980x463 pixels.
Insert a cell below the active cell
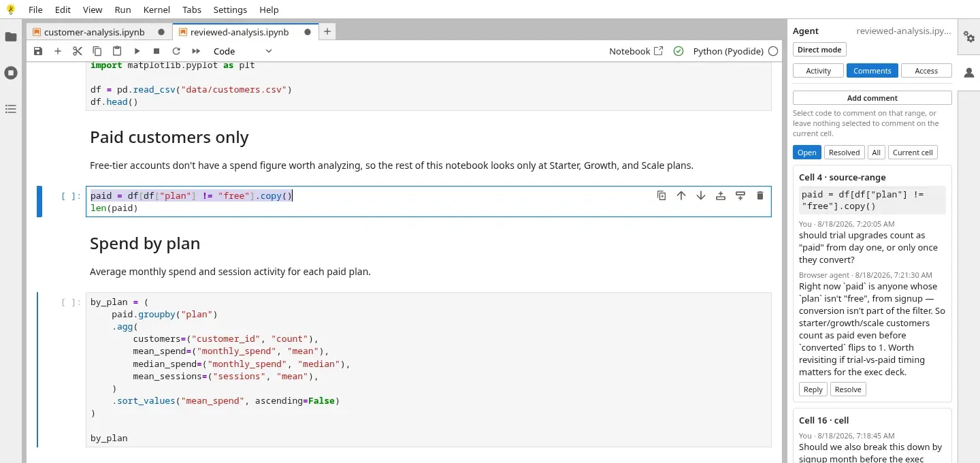pos(740,195)
